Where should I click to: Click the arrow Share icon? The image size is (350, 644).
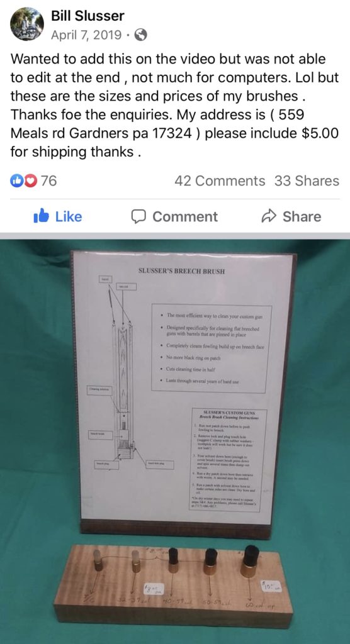269,216
